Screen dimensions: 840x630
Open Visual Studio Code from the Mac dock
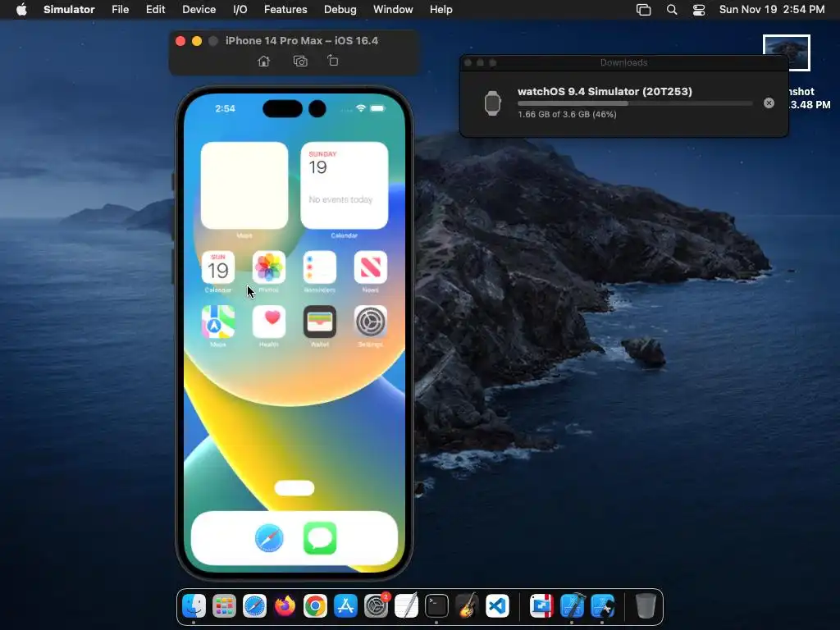point(497,606)
